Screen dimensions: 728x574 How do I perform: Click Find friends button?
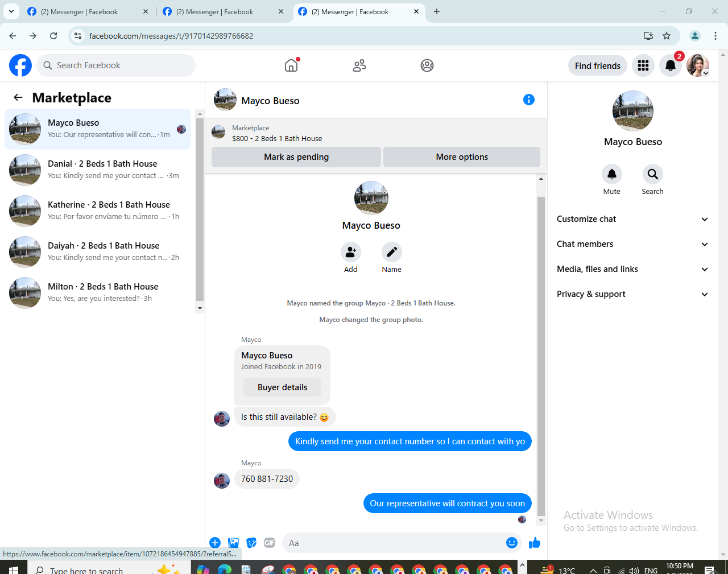tap(598, 65)
